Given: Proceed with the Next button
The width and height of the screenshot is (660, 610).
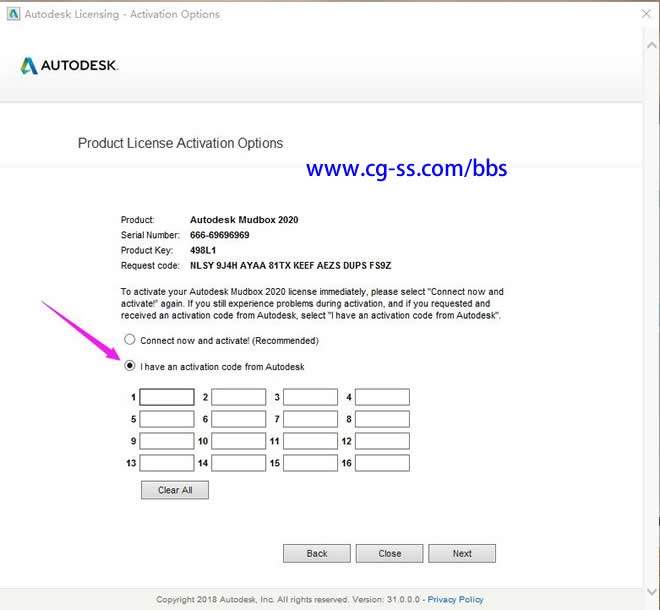Looking at the screenshot, I should coord(462,553).
